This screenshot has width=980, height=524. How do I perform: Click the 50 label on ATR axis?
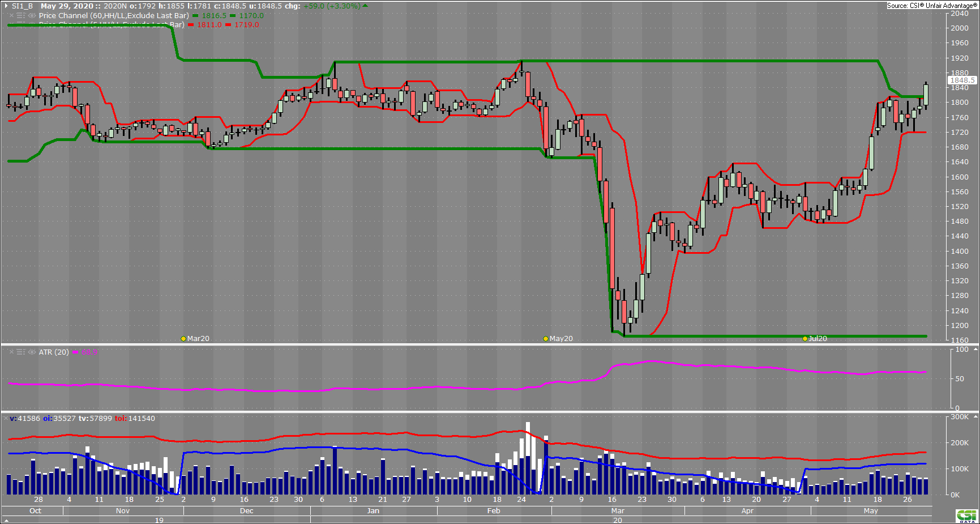[x=960, y=379]
